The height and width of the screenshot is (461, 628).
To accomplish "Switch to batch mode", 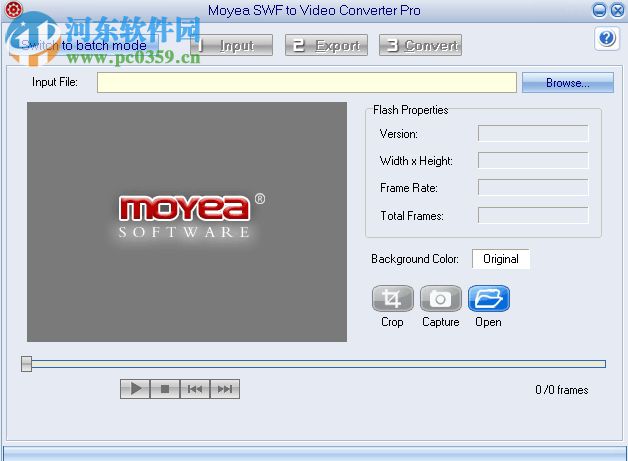I will (83, 45).
